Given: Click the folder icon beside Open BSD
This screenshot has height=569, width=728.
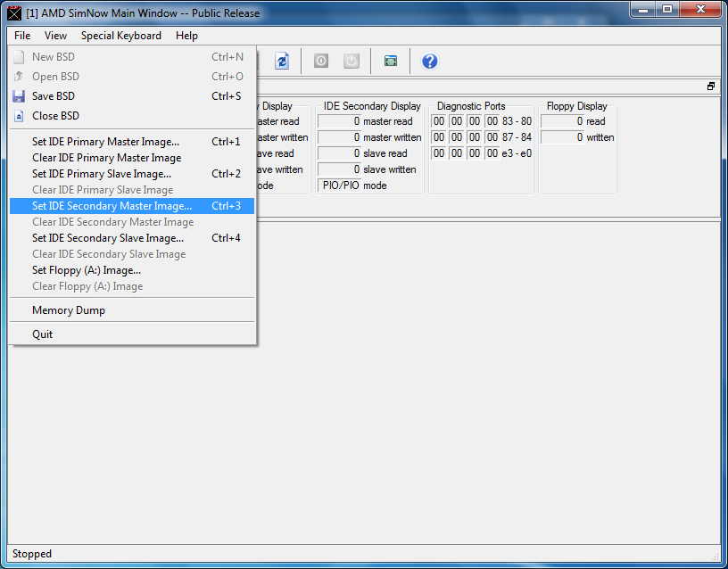Looking at the screenshot, I should 19,76.
